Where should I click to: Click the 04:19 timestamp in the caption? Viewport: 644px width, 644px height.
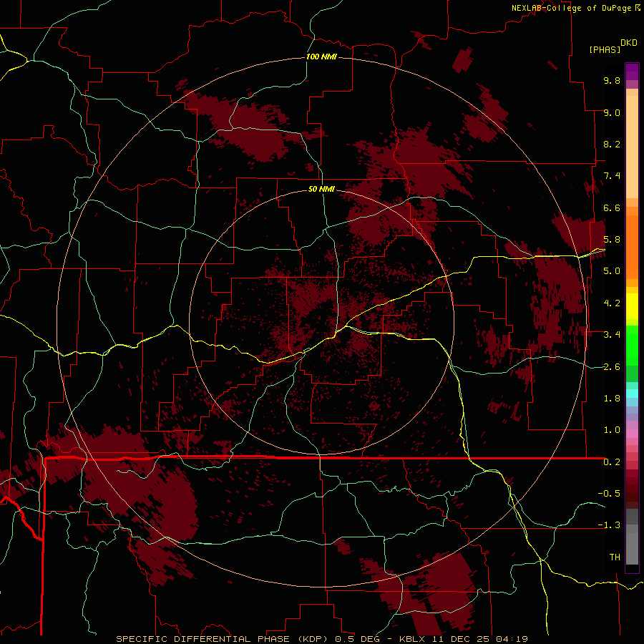pos(512,639)
